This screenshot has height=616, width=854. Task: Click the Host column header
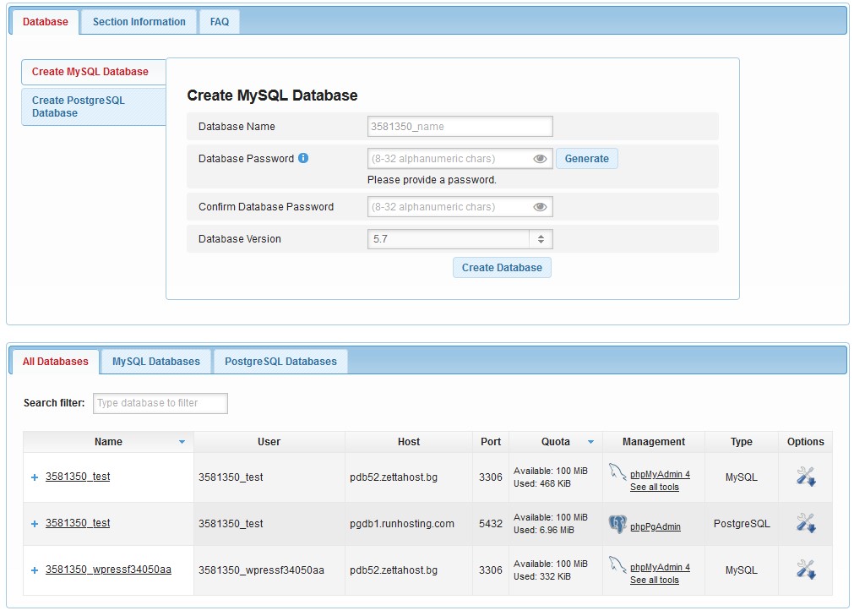tap(409, 442)
